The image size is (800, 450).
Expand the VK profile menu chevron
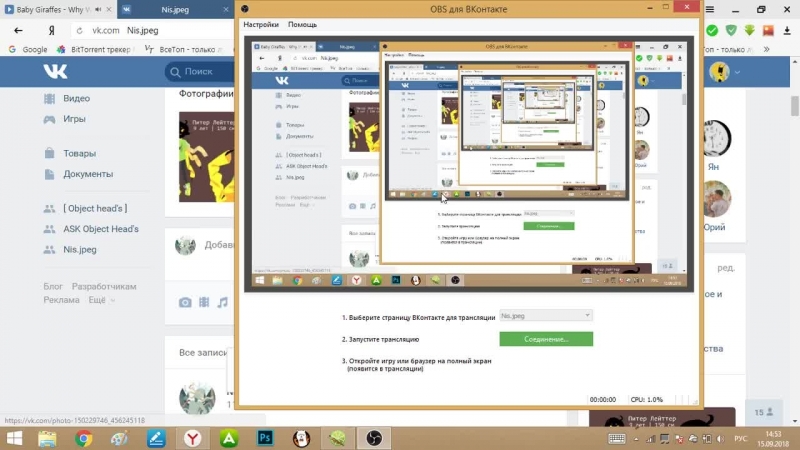[737, 72]
